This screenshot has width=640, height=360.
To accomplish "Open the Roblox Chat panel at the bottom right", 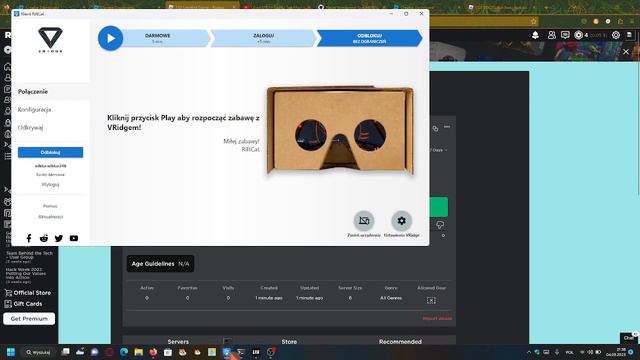I will (x=629, y=338).
